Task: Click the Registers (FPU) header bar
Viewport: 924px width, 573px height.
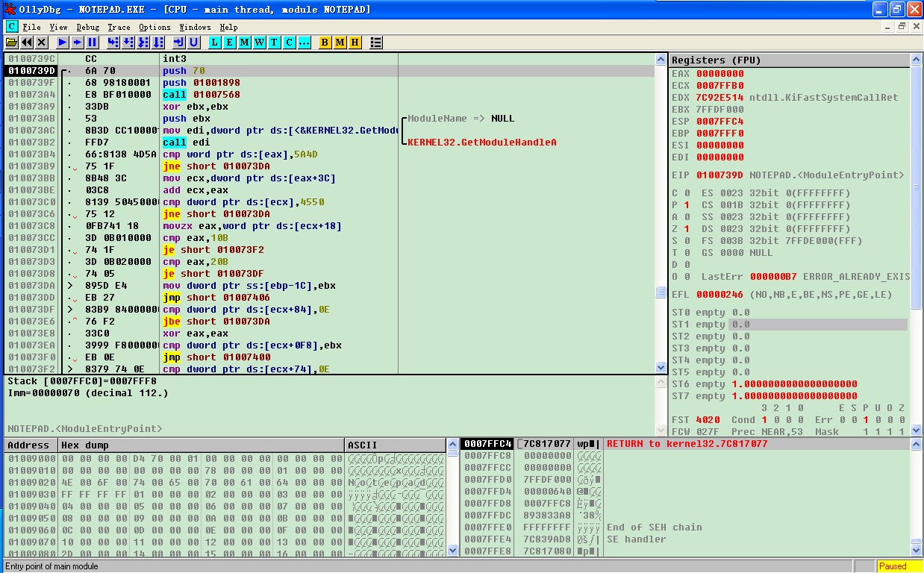Action: [x=789, y=60]
